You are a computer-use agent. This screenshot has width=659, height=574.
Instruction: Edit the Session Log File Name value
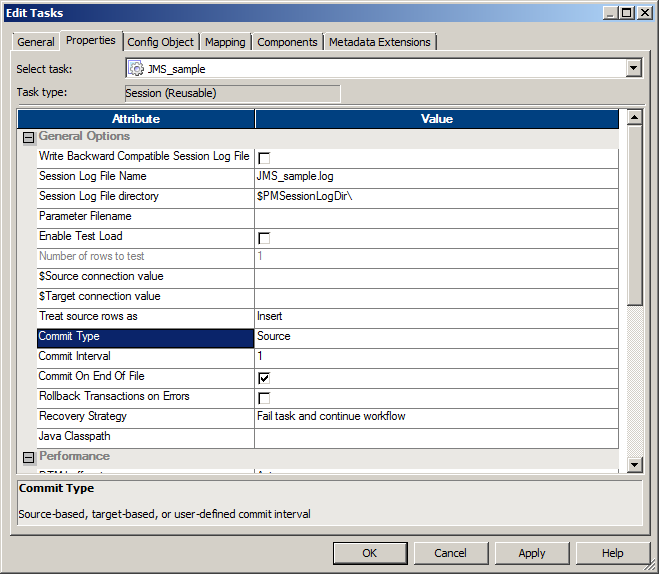[x=435, y=177]
